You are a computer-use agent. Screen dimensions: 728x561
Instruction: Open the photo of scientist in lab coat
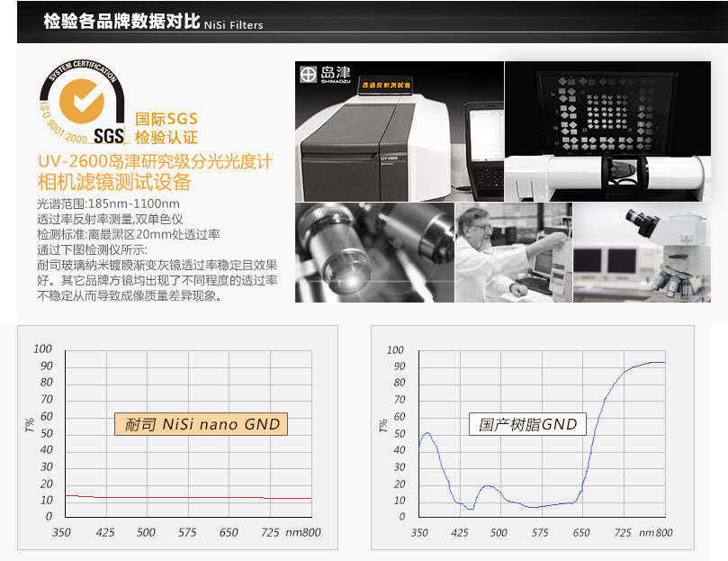(514, 252)
